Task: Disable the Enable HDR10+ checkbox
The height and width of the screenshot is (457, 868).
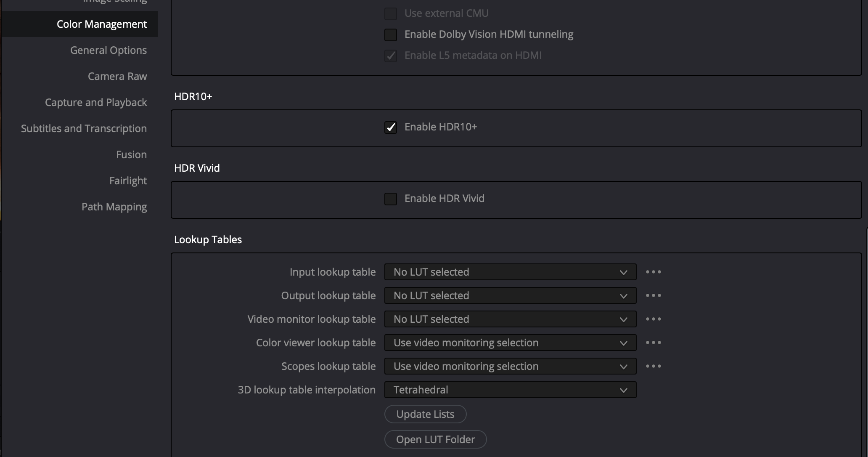Action: pyautogui.click(x=391, y=128)
